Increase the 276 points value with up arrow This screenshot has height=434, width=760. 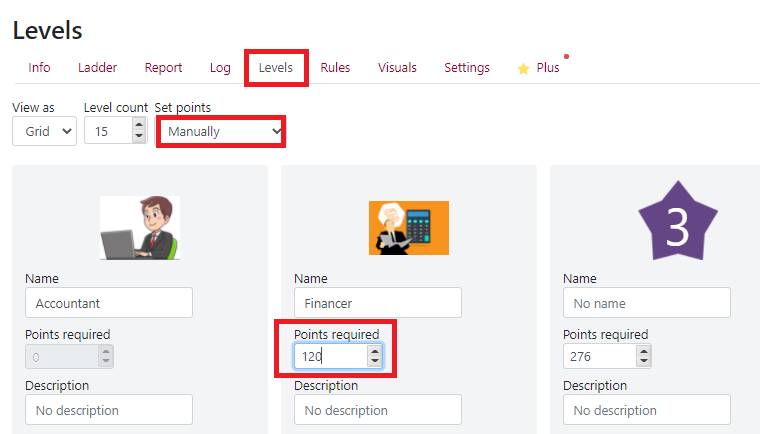[x=644, y=351]
